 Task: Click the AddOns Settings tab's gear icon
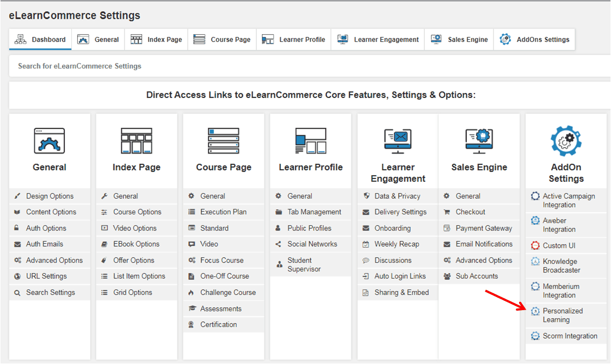coord(505,39)
